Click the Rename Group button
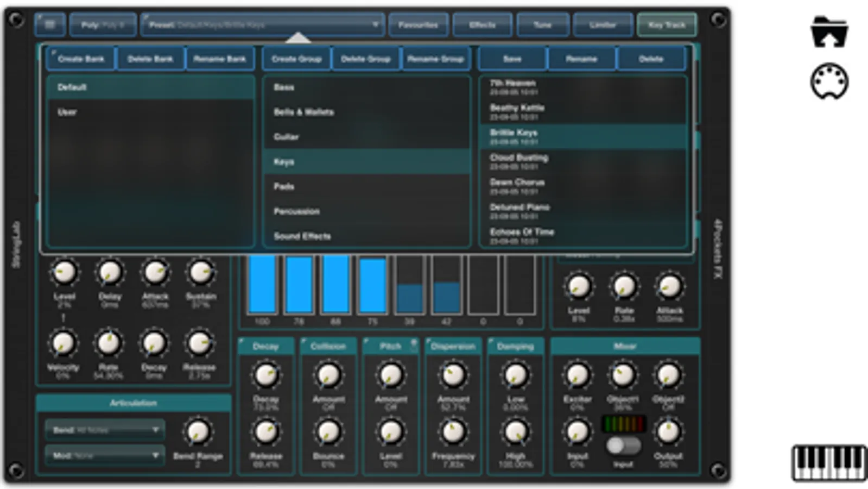This screenshot has width=868, height=489. 435,59
